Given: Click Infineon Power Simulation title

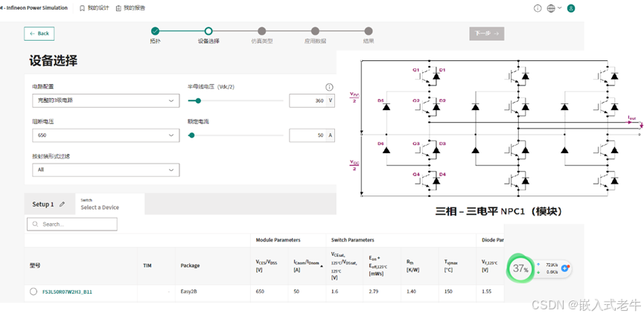Looking at the screenshot, I should [34, 7].
